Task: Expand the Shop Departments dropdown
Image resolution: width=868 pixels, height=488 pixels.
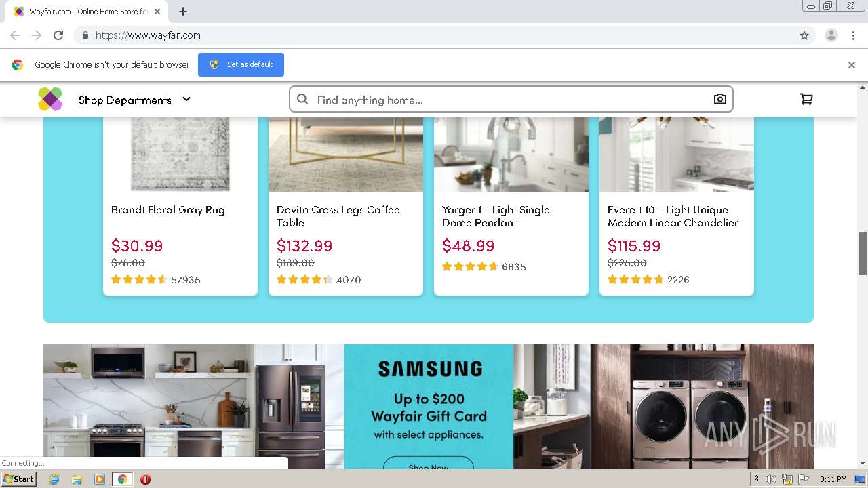Action: [x=134, y=100]
